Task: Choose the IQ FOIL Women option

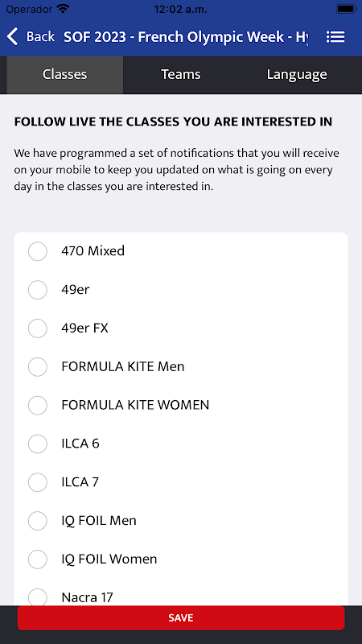Action: tap(38, 559)
